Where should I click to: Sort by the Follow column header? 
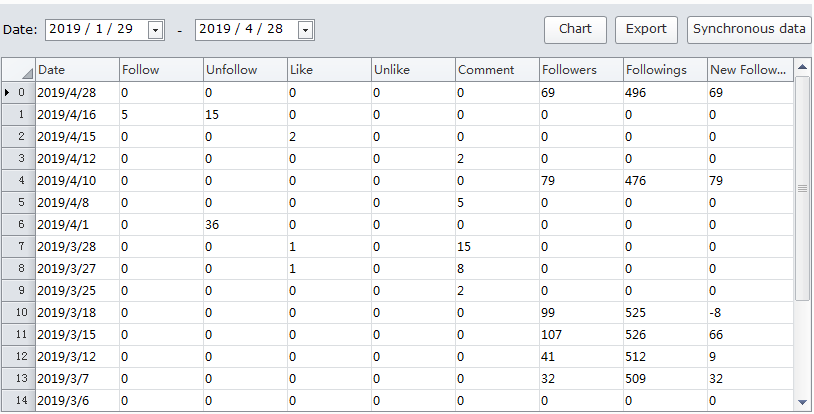(x=161, y=70)
